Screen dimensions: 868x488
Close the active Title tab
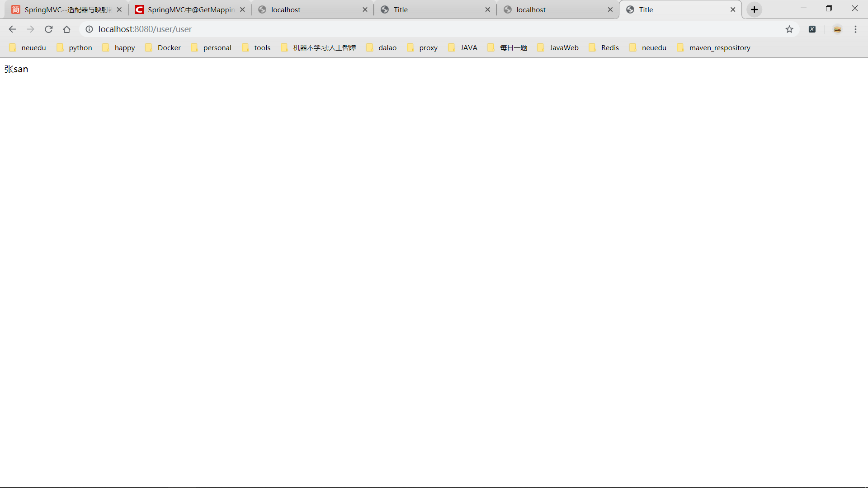pos(733,9)
